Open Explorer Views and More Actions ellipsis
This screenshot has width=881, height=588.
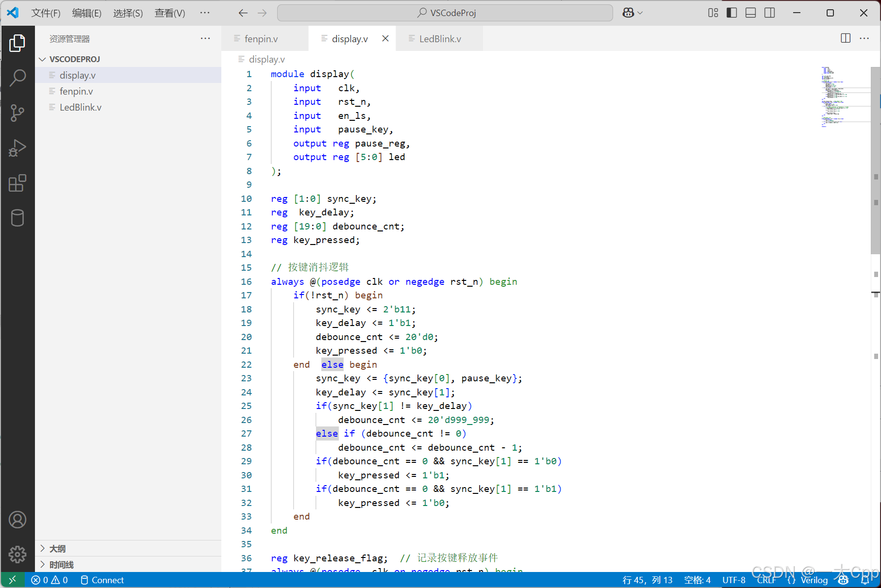click(205, 38)
